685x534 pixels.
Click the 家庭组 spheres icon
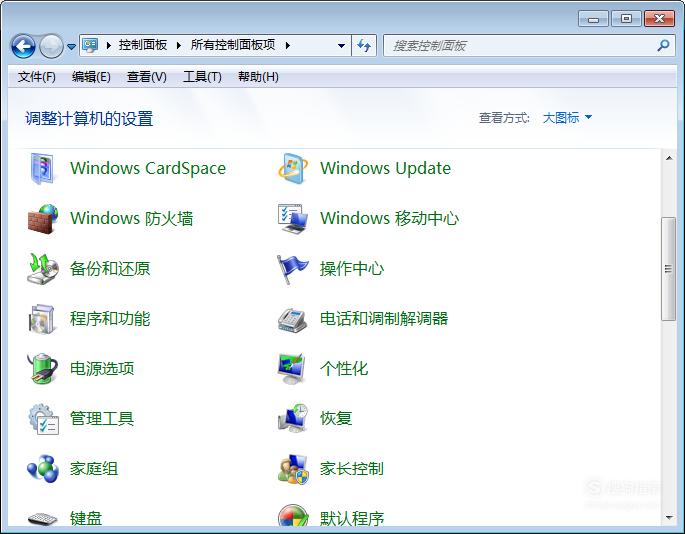coord(43,469)
